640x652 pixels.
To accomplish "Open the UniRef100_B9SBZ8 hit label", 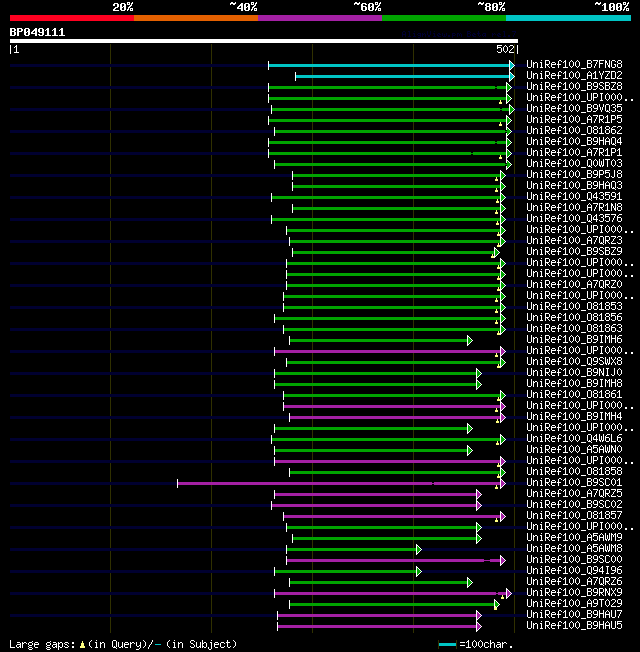I will pyautogui.click(x=574, y=86).
